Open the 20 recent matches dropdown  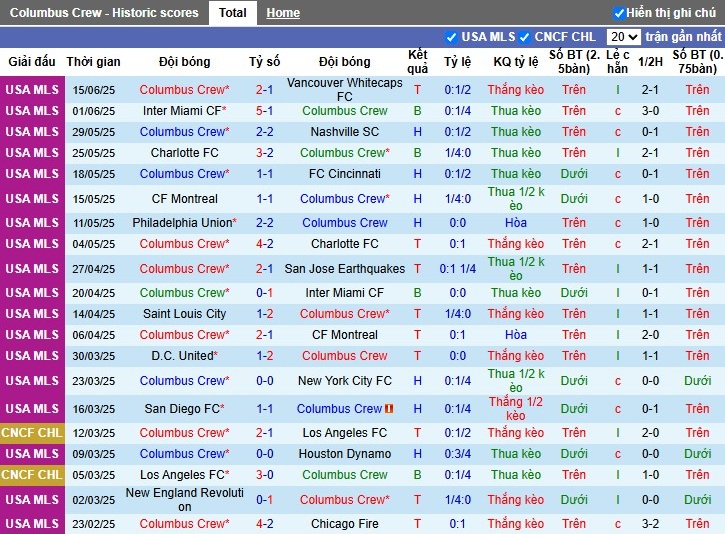click(623, 37)
